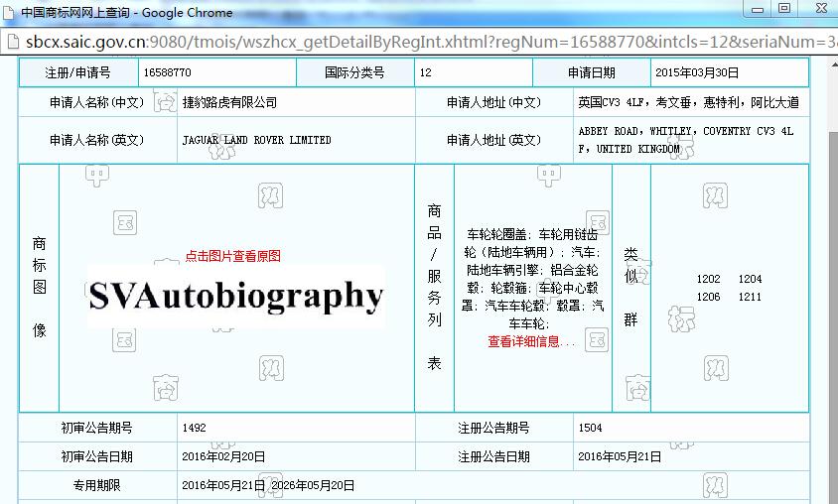Click the SVAutobiography trademark image
The width and height of the screenshot is (838, 504).
235,296
